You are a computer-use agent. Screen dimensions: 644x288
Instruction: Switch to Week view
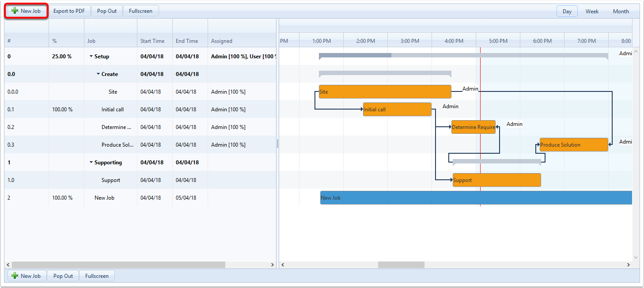coord(592,11)
